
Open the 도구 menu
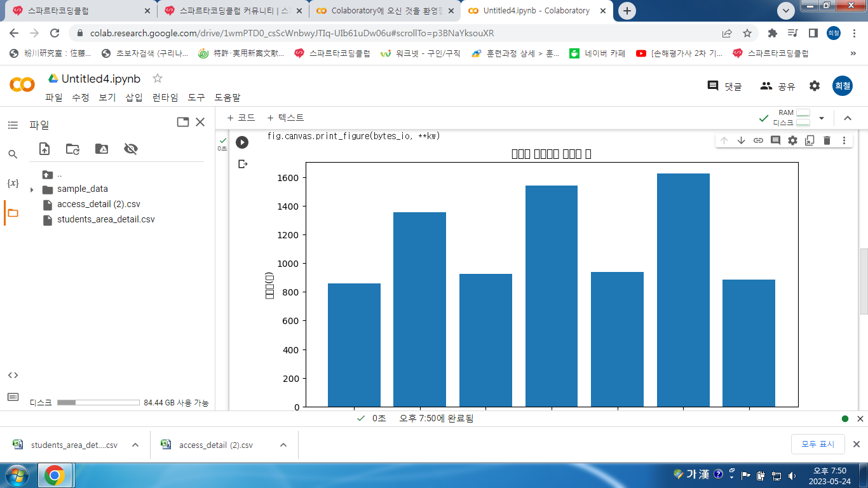pos(196,97)
